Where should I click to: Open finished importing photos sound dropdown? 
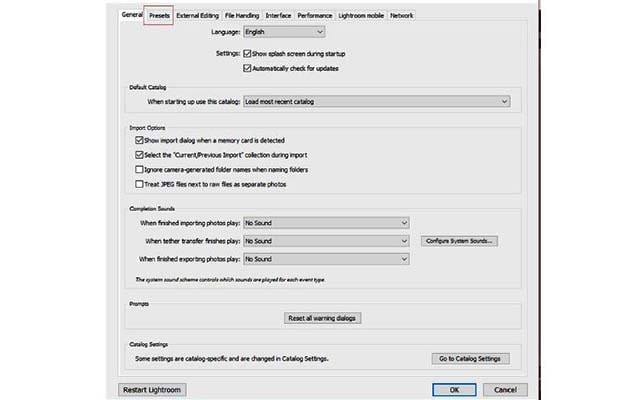point(326,223)
